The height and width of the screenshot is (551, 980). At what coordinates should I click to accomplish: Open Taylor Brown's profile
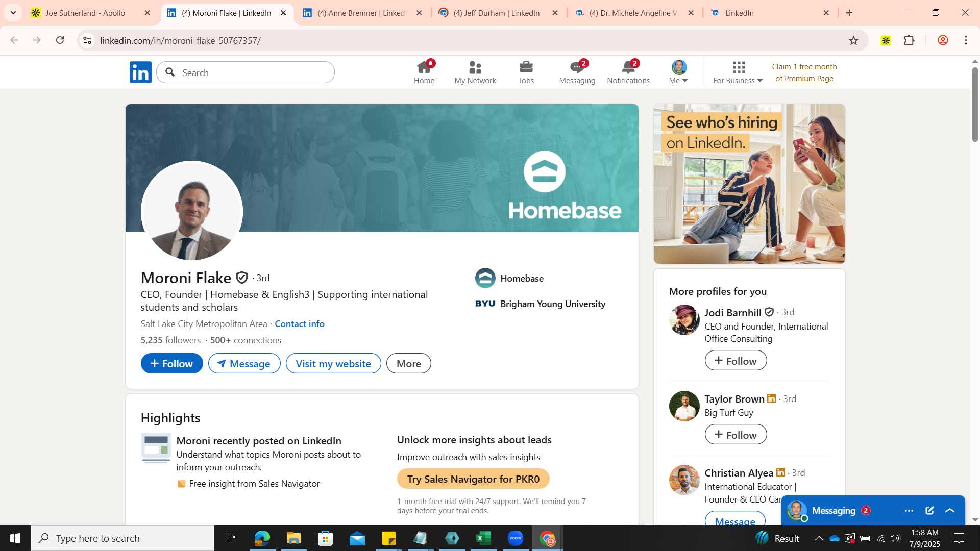click(x=734, y=399)
